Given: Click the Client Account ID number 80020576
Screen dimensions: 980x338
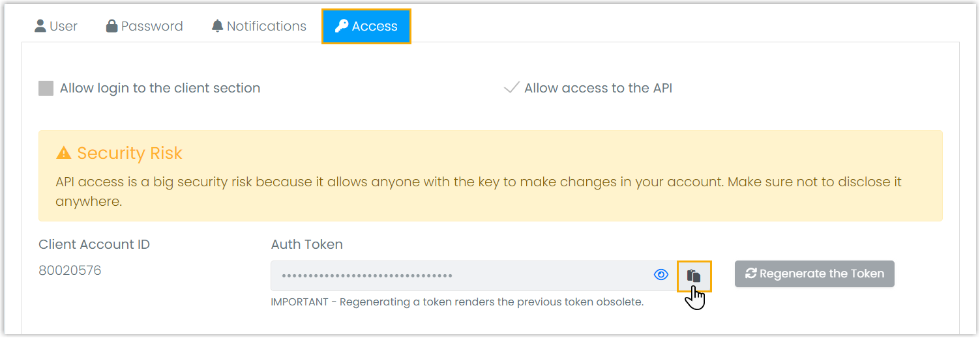Looking at the screenshot, I should coord(70,270).
